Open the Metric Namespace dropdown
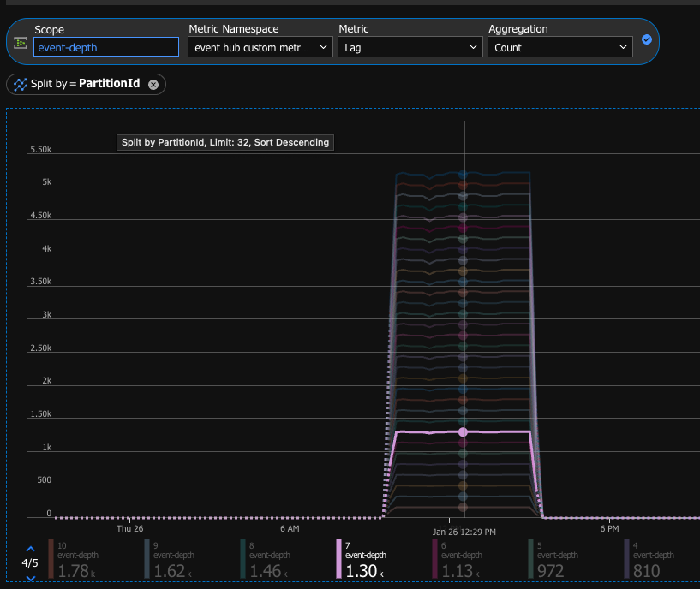The height and width of the screenshot is (589, 700). click(260, 47)
